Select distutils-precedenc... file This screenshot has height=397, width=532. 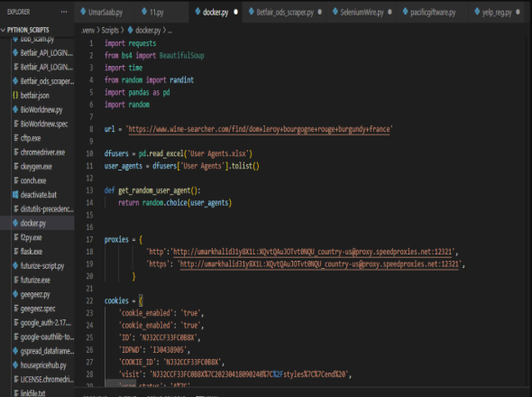coord(47,208)
